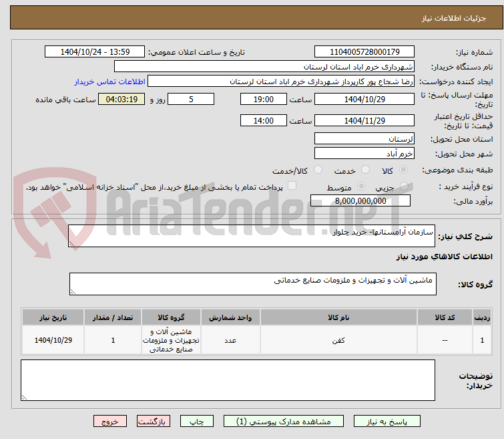The height and width of the screenshot is (439, 504).
Task: Click the delivery province field لرستان
Action: coord(364,139)
